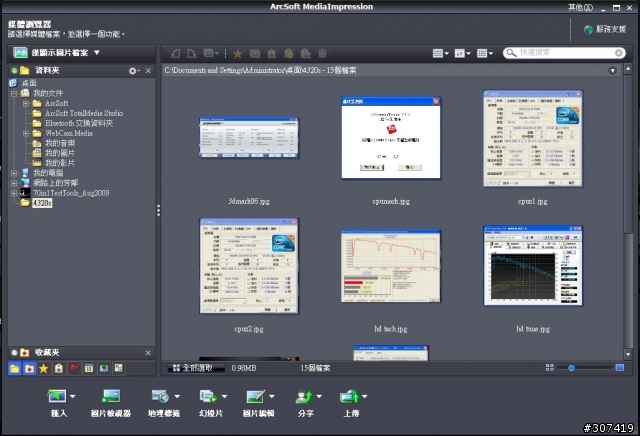Collapse the 我的文件 tree node
640x436 pixels.
click(x=14, y=93)
